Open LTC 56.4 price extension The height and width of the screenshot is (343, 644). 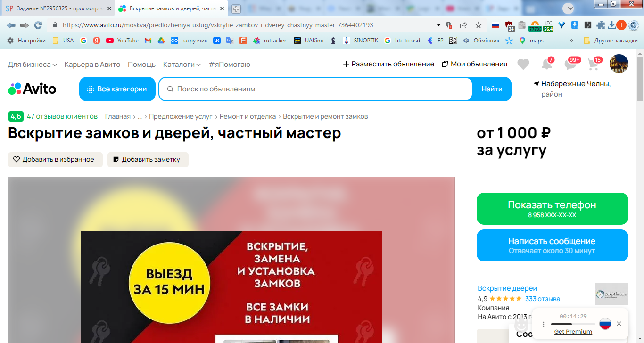pyautogui.click(x=548, y=26)
